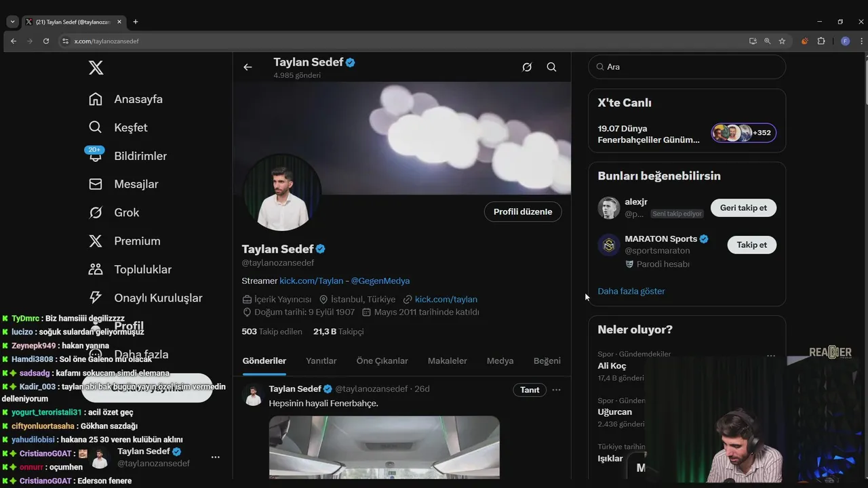Go to Anasayfa in sidebar

click(126, 99)
